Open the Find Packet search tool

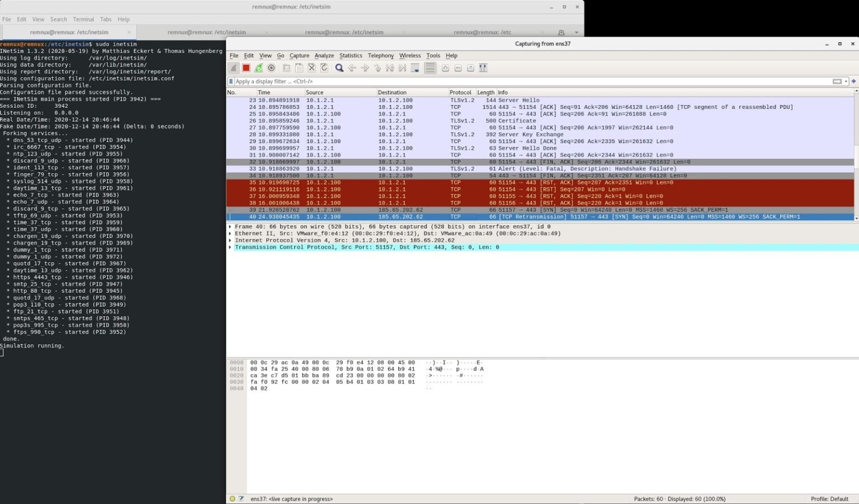click(339, 68)
